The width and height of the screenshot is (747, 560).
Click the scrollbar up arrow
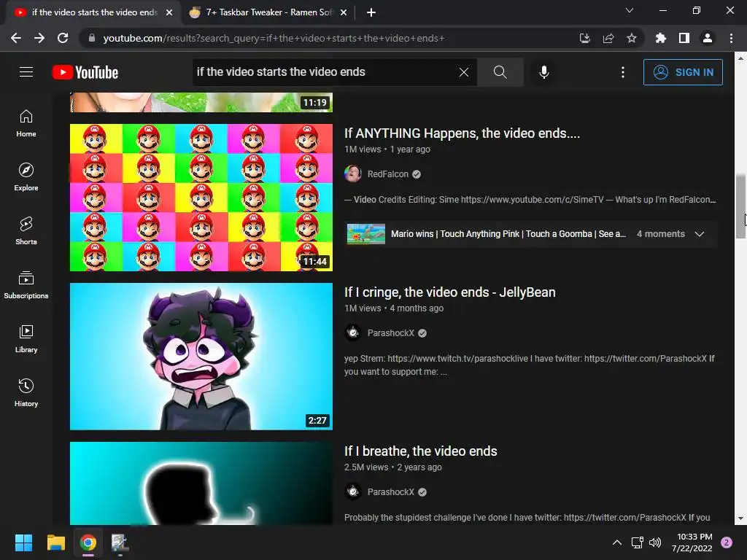coord(740,58)
